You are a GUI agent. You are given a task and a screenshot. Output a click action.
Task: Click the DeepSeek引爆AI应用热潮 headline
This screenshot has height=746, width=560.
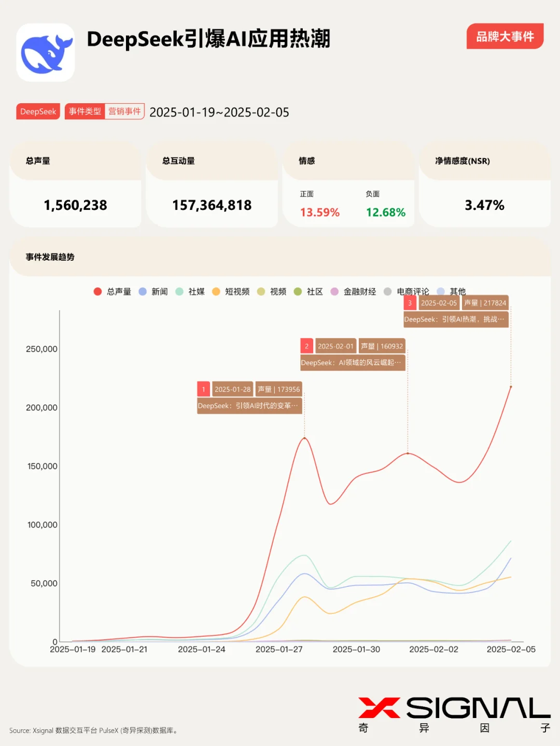(208, 39)
